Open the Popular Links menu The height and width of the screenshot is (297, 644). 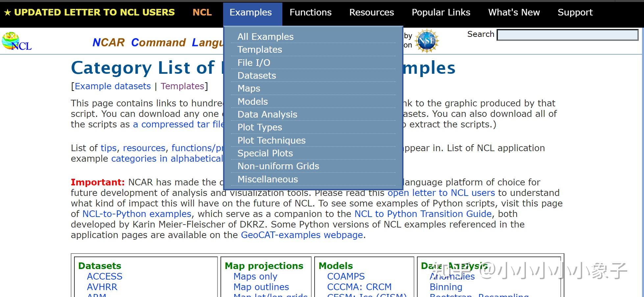click(441, 13)
